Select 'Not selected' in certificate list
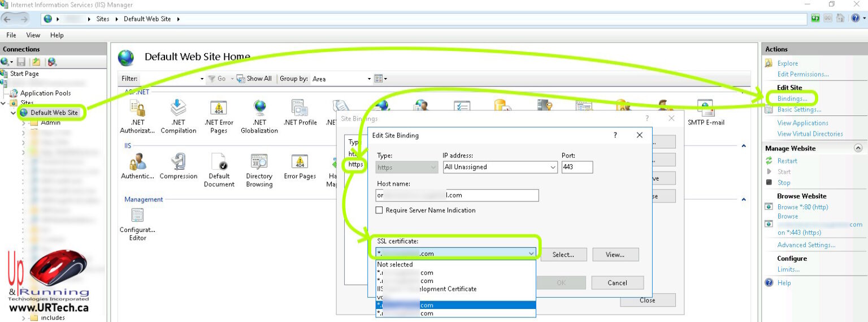This screenshot has height=322, width=868. 396,264
